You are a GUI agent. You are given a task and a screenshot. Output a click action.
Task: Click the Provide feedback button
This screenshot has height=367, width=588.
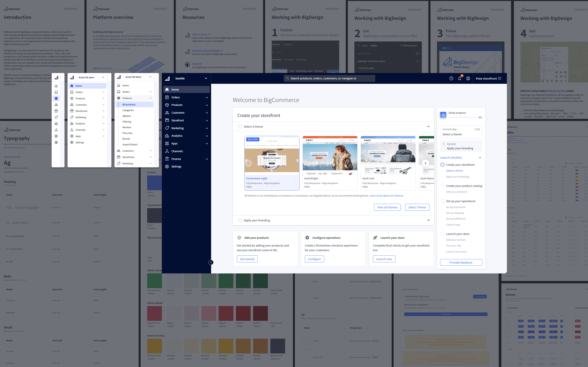[x=461, y=262]
